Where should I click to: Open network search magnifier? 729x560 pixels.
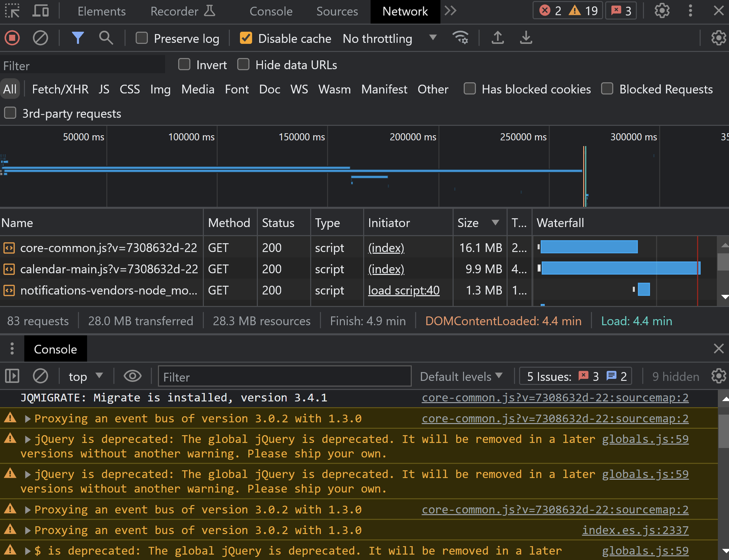tap(106, 38)
